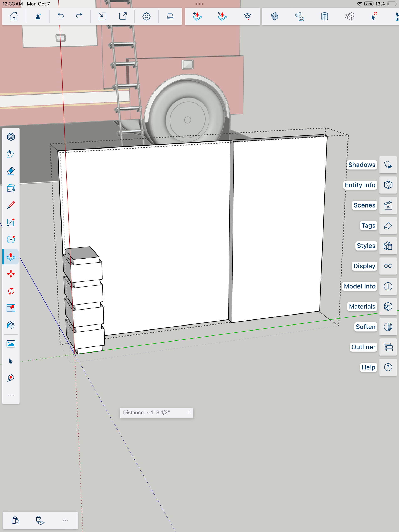Expand bottom clipboard bar ellipsis options
Screen dimensions: 399x532
[x=65, y=520]
